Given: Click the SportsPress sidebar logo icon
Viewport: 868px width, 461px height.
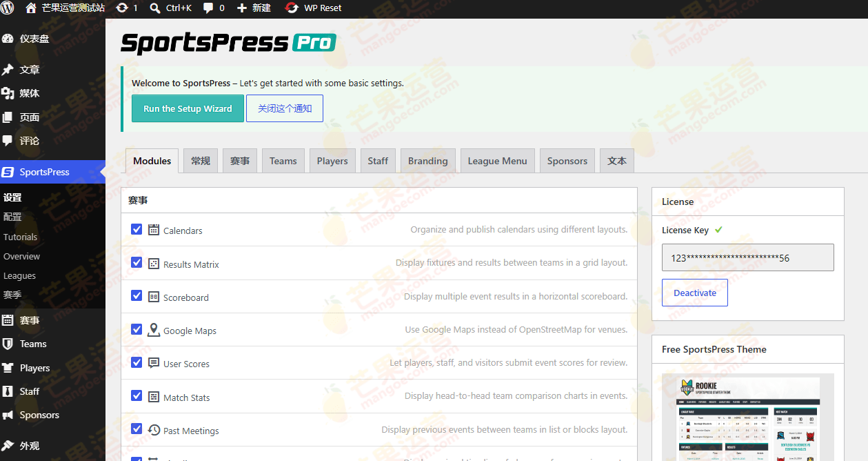Looking at the screenshot, I should (x=8, y=172).
